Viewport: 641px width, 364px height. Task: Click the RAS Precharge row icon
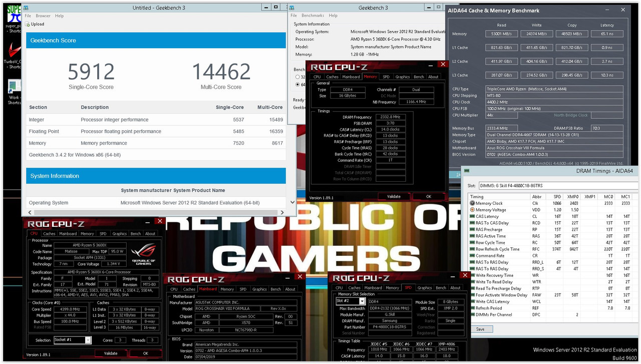coord(472,229)
